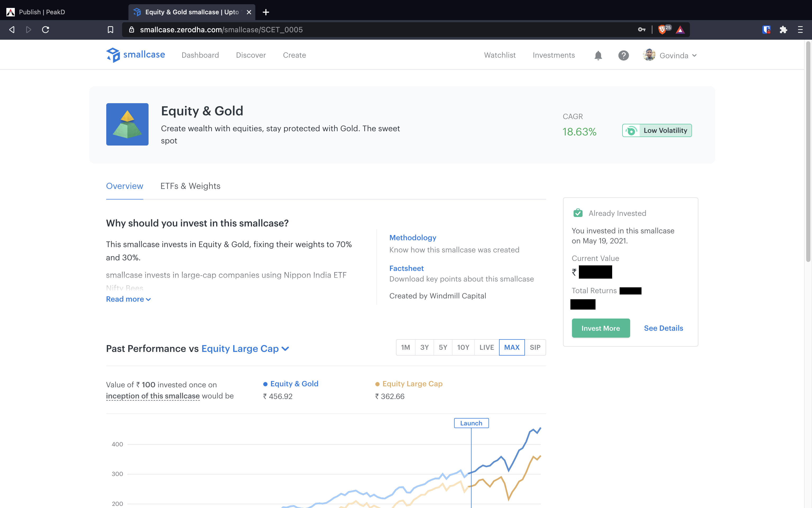Screen dimensions: 812x508
Task: Select the 5Y chart range
Action: [443, 347]
